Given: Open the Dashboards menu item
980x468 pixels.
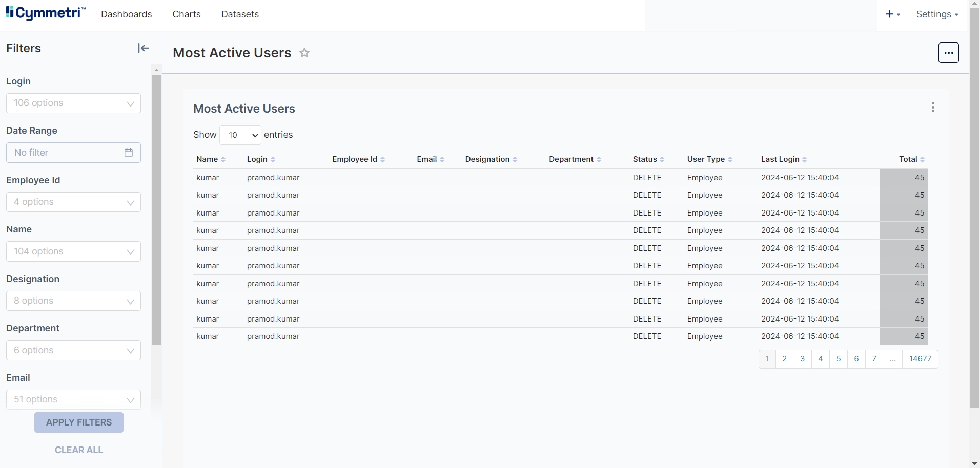Looking at the screenshot, I should click(127, 14).
